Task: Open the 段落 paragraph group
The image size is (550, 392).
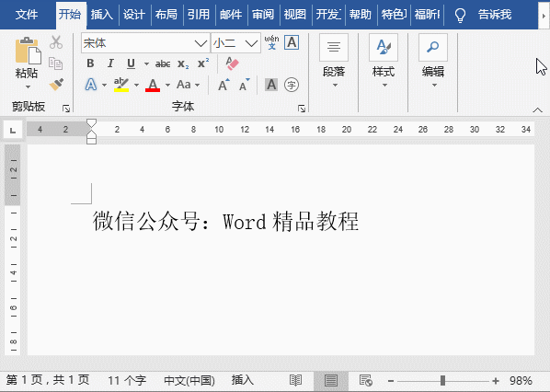Action: pos(334,61)
